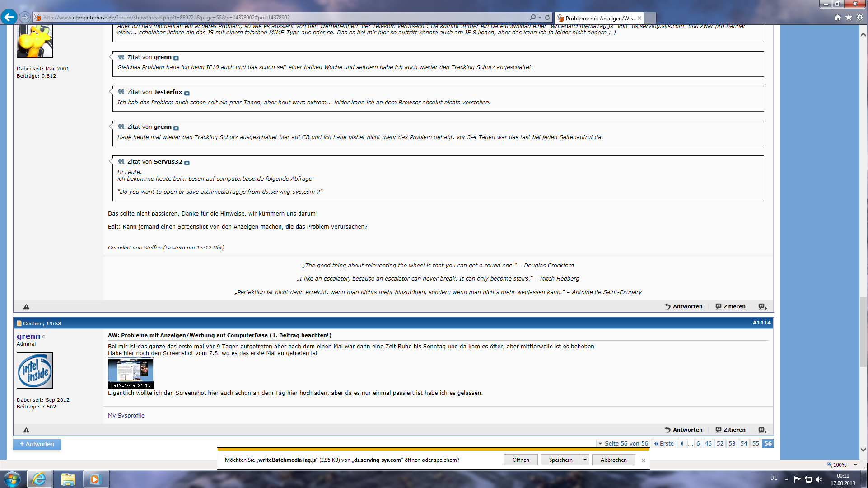View original post from Jesterfox quote
Viewport: 868px width, 488px height.
[187, 93]
